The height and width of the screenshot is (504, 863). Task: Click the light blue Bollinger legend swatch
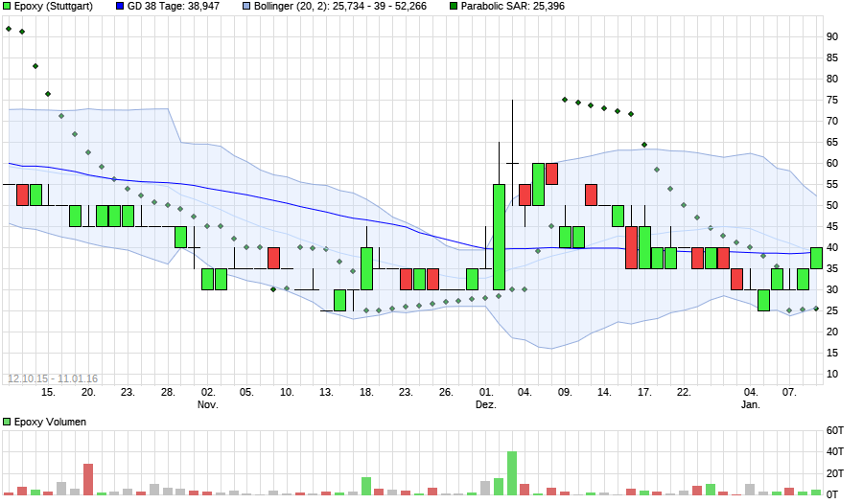click(246, 7)
